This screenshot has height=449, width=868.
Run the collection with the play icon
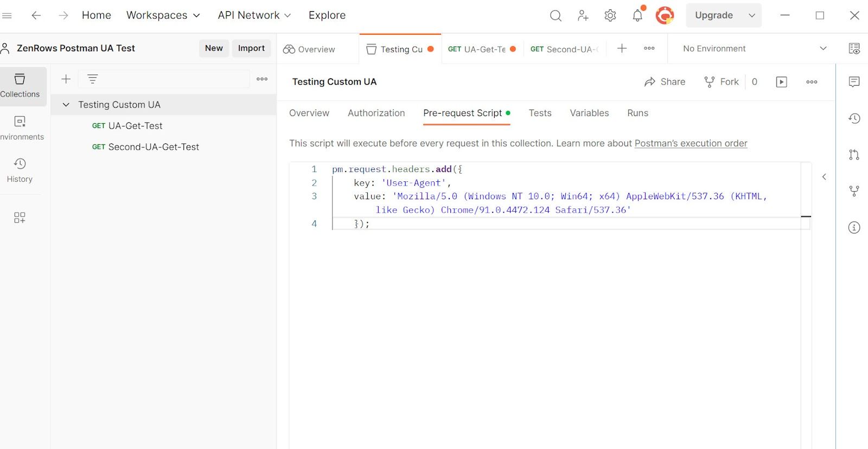click(x=781, y=82)
